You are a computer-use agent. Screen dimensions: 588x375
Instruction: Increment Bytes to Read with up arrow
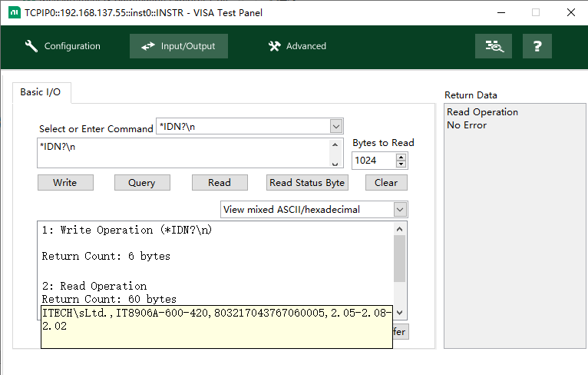401,158
